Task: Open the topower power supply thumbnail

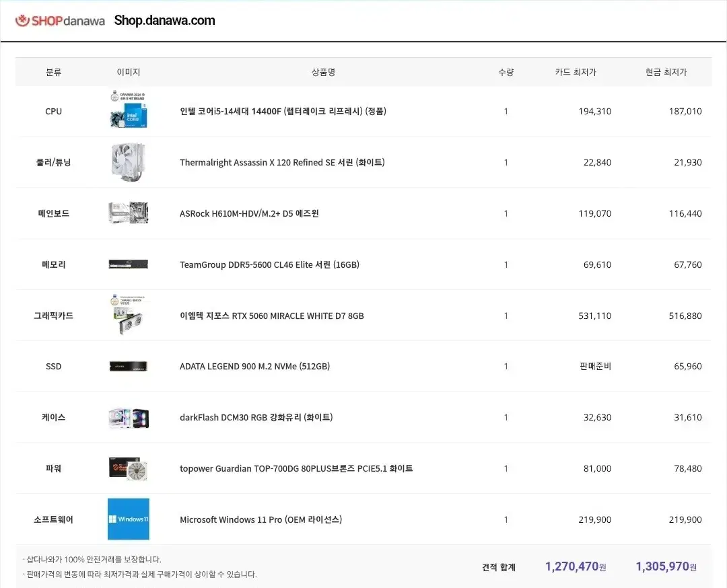Action: click(129, 468)
